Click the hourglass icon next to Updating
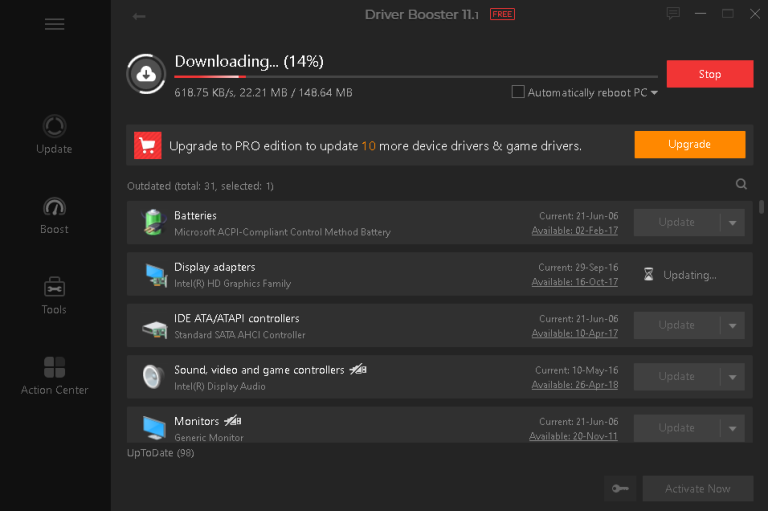This screenshot has height=511, width=768. point(648,274)
